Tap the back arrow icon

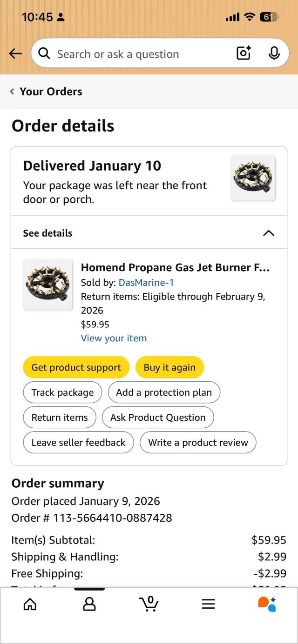tap(15, 54)
